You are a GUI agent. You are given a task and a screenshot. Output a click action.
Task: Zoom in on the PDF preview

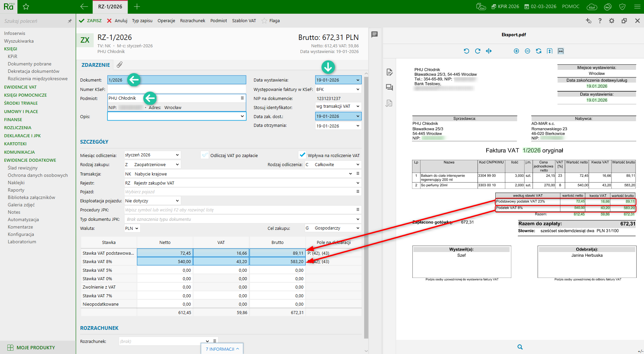(x=516, y=51)
